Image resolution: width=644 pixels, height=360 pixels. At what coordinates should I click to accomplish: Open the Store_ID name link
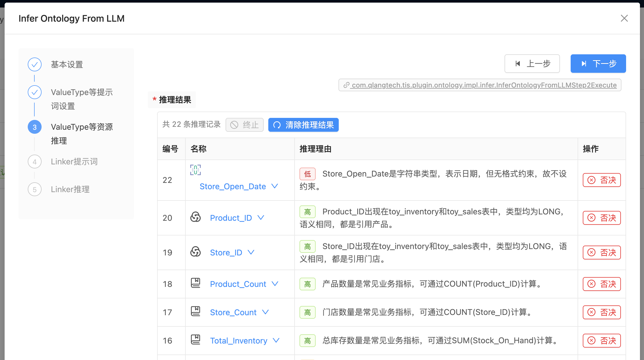pyautogui.click(x=226, y=253)
